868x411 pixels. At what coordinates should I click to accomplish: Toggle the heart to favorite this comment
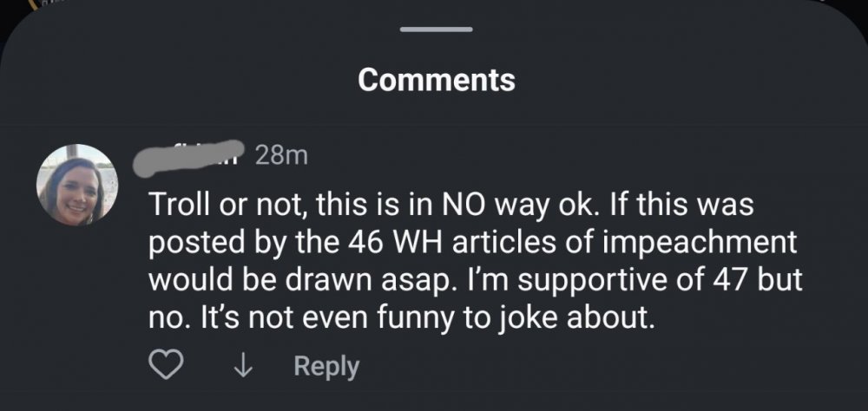[165, 366]
